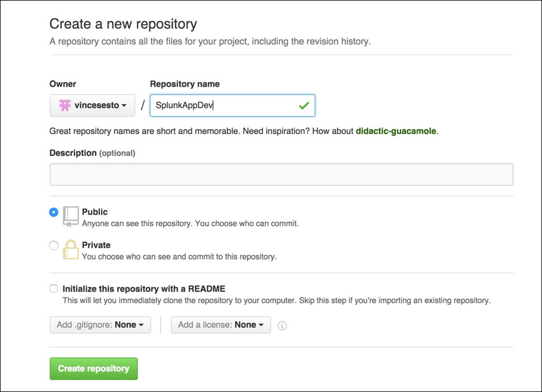Click the Description input field
This screenshot has width=542, height=392.
coord(282,174)
